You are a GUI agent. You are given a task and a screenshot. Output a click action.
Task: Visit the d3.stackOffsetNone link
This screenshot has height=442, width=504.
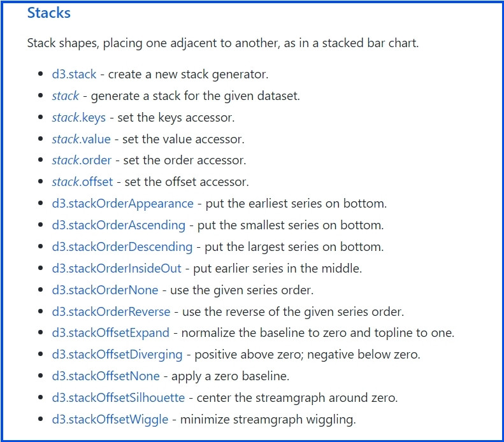pos(106,376)
